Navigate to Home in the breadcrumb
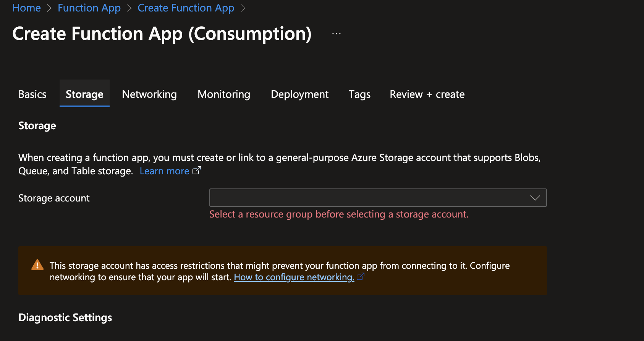644x341 pixels. click(26, 8)
